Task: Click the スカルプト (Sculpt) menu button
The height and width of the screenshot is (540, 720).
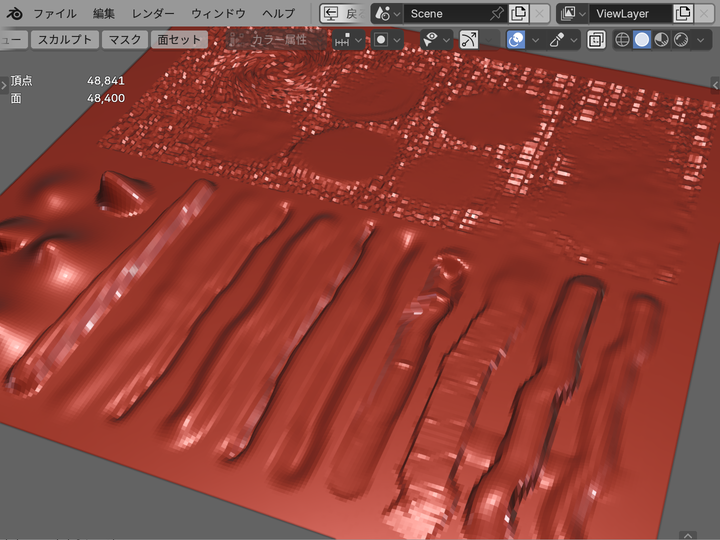Action: click(x=65, y=40)
